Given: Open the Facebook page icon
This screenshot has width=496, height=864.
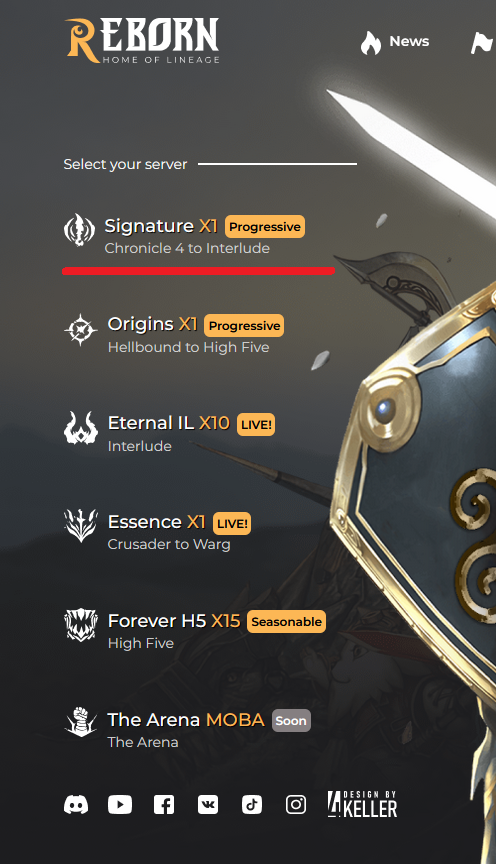Looking at the screenshot, I should tap(164, 805).
